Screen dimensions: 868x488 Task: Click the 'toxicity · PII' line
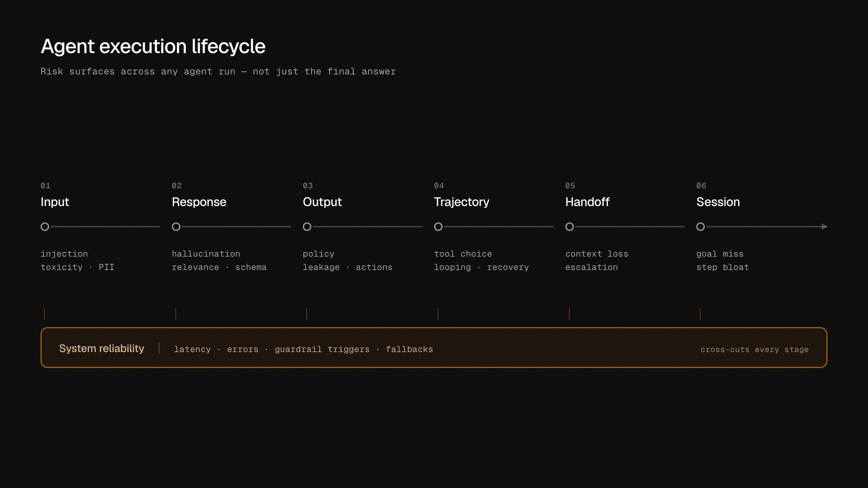tap(77, 267)
